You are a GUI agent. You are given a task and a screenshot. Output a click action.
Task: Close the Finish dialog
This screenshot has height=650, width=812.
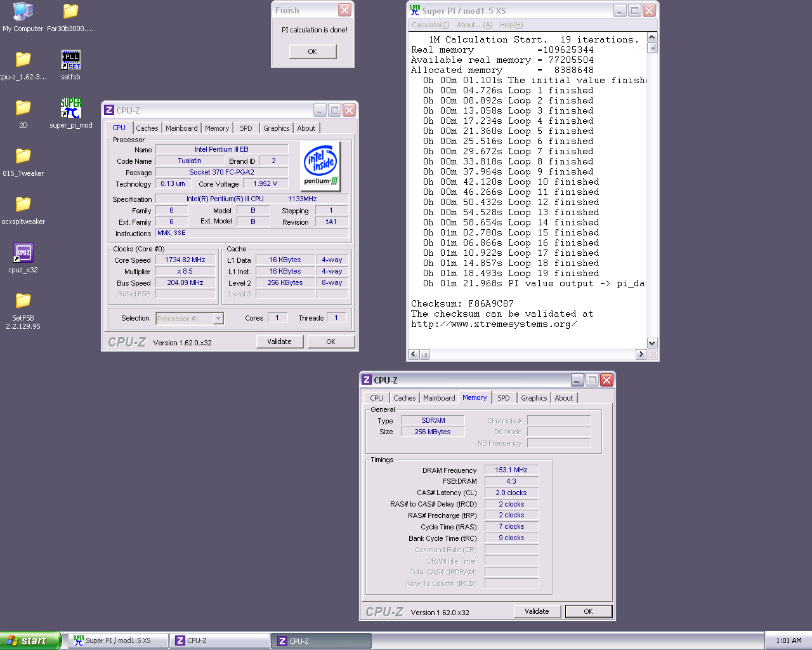point(344,10)
